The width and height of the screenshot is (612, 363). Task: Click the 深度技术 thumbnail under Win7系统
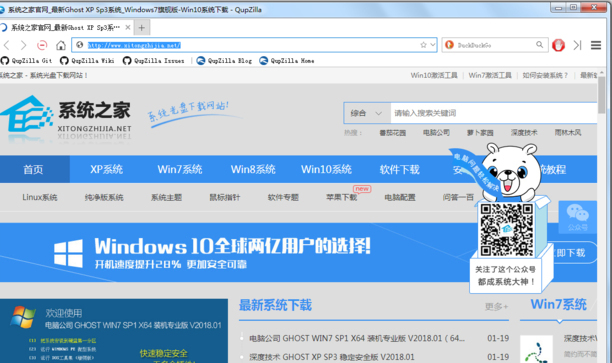[x=537, y=349]
